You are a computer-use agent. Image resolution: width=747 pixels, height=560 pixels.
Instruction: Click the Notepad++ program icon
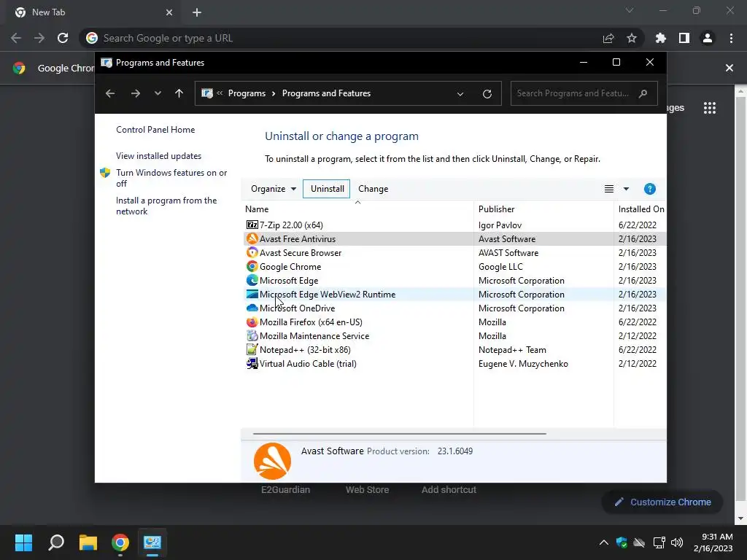(x=252, y=349)
